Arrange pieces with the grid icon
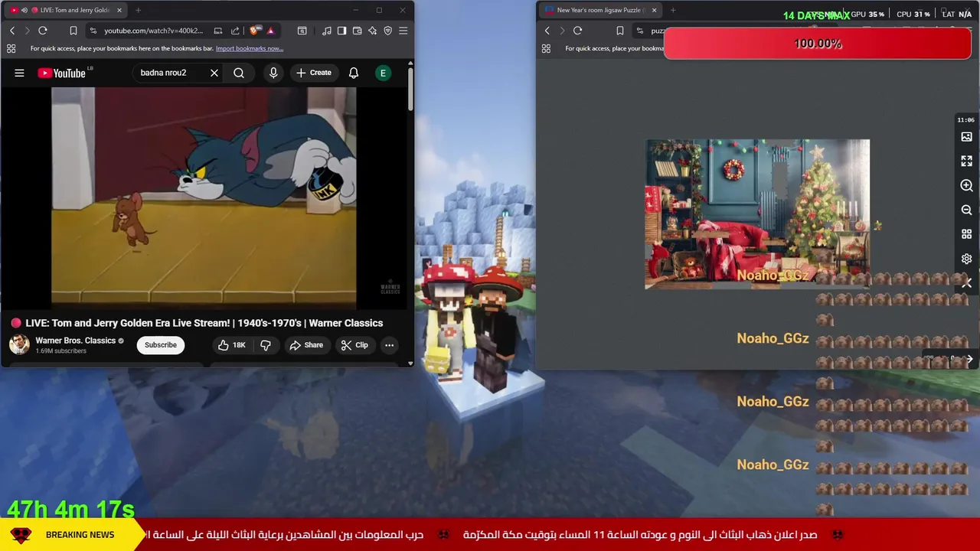The height and width of the screenshot is (551, 980). pos(966,234)
